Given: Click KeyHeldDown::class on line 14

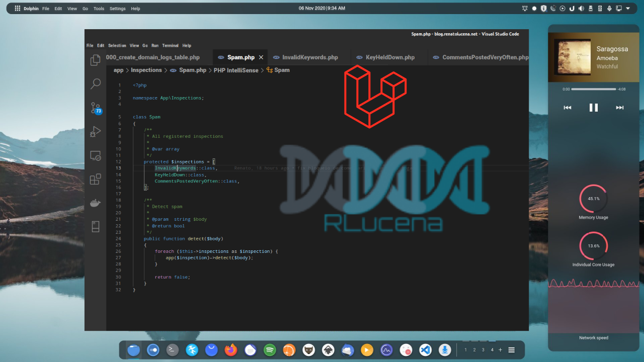Looking at the screenshot, I should pyautogui.click(x=180, y=174).
